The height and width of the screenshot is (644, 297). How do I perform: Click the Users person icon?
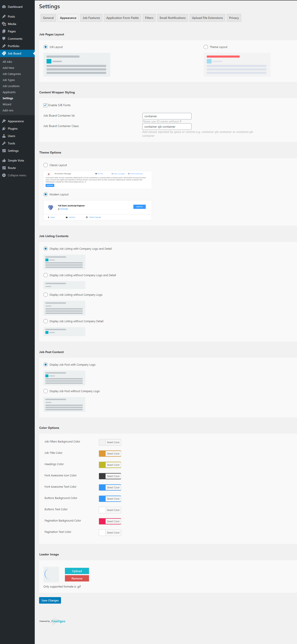pyautogui.click(x=4, y=136)
